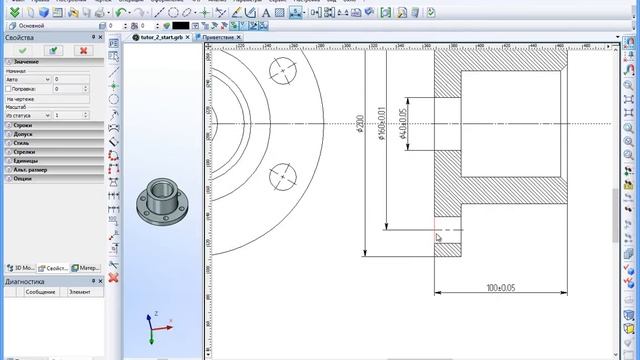Close the tutor_2_start.grb tab
The height and width of the screenshot is (360, 640).
[187, 37]
